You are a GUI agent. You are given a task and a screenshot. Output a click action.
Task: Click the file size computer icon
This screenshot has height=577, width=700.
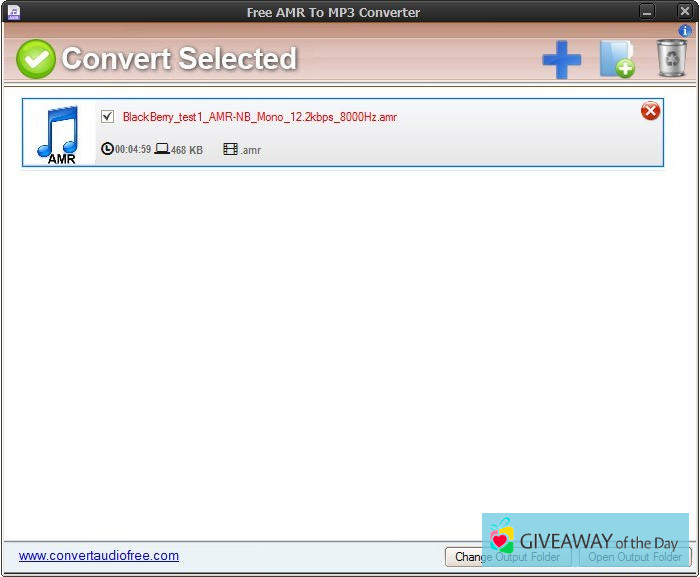tap(162, 149)
